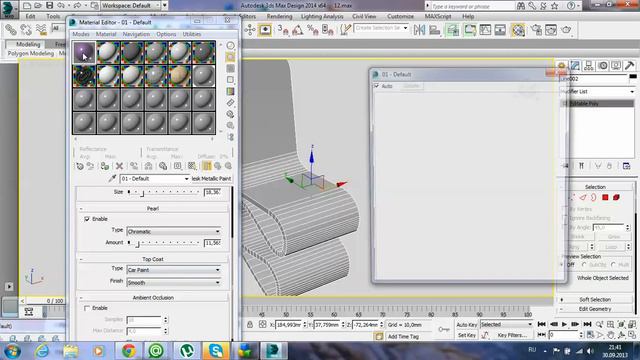Click Get Material icon in Material Editor
The width and height of the screenshot is (640, 360).
(x=80, y=166)
